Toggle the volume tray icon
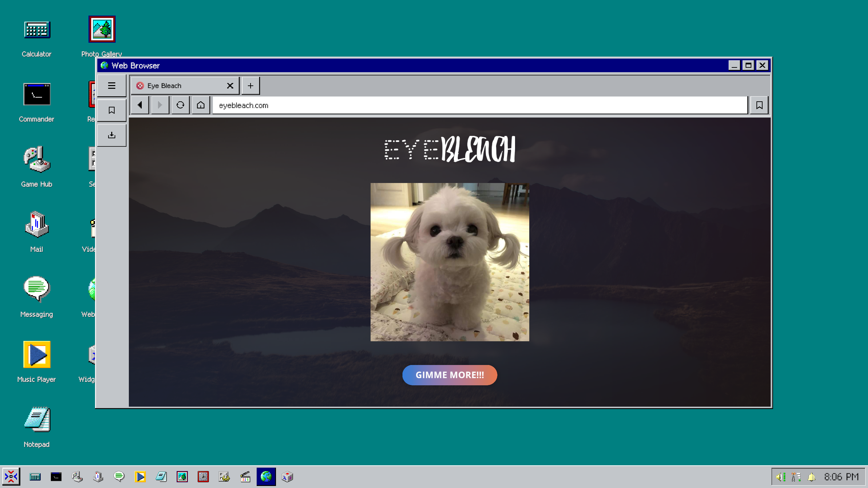 pos(781,477)
